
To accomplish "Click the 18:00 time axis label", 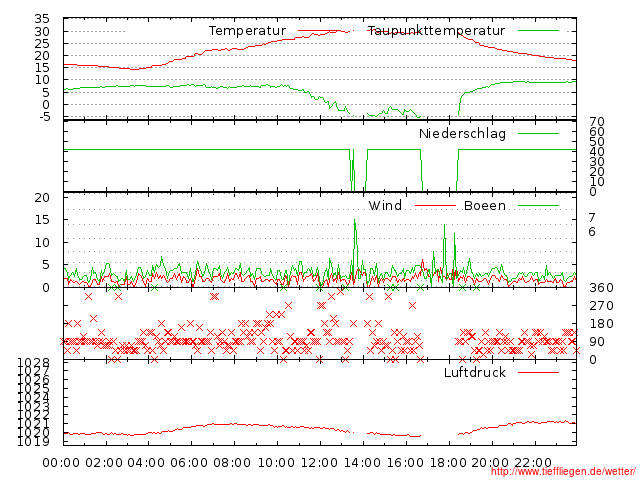I will coord(448,463).
